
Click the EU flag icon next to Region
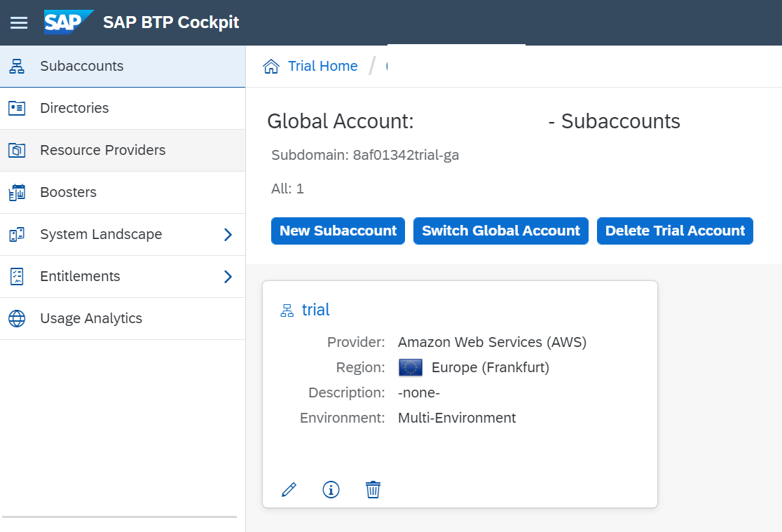412,367
